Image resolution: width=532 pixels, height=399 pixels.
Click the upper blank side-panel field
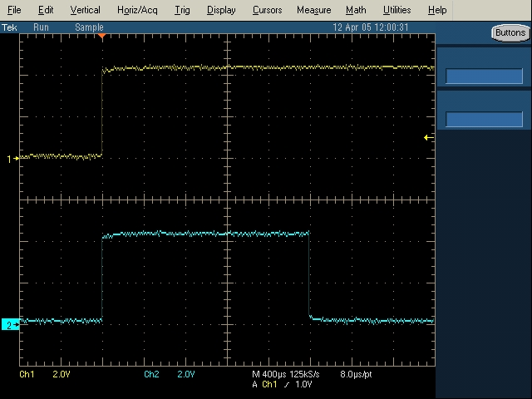[484, 76]
